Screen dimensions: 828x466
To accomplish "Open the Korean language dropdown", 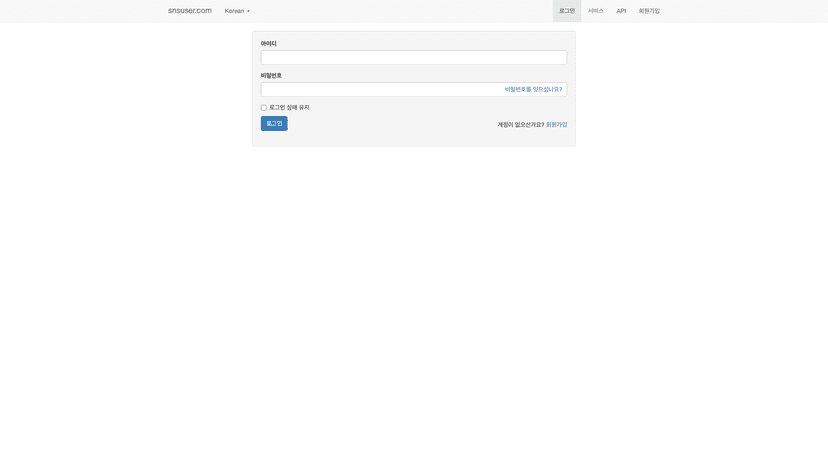I will (236, 11).
